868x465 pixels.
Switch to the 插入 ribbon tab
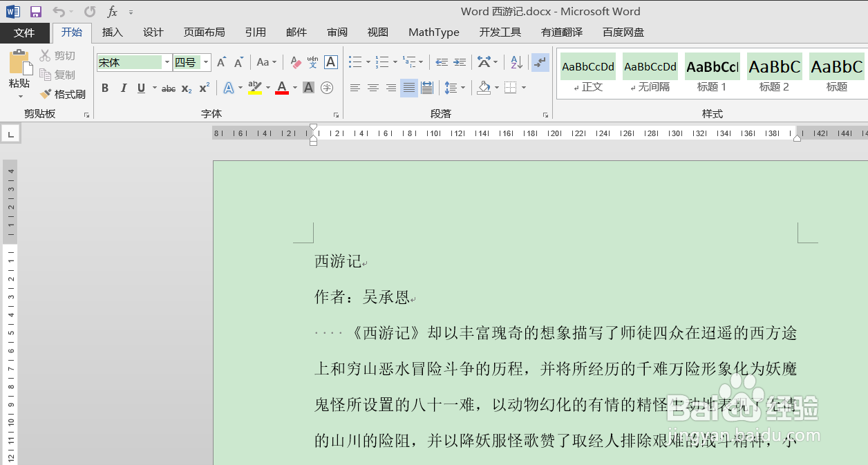point(112,32)
